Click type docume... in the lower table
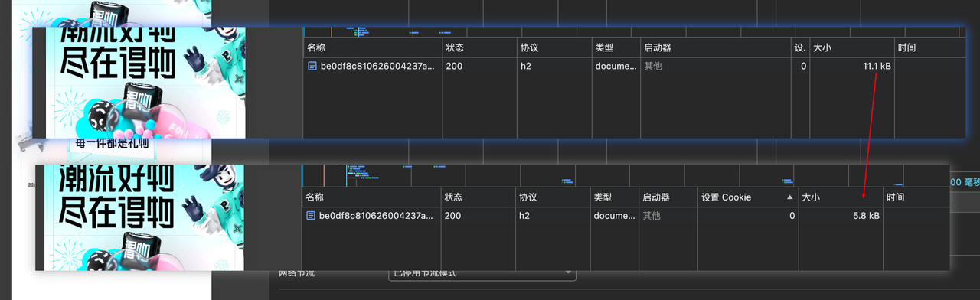Image resolution: width=980 pixels, height=300 pixels. pos(615,216)
